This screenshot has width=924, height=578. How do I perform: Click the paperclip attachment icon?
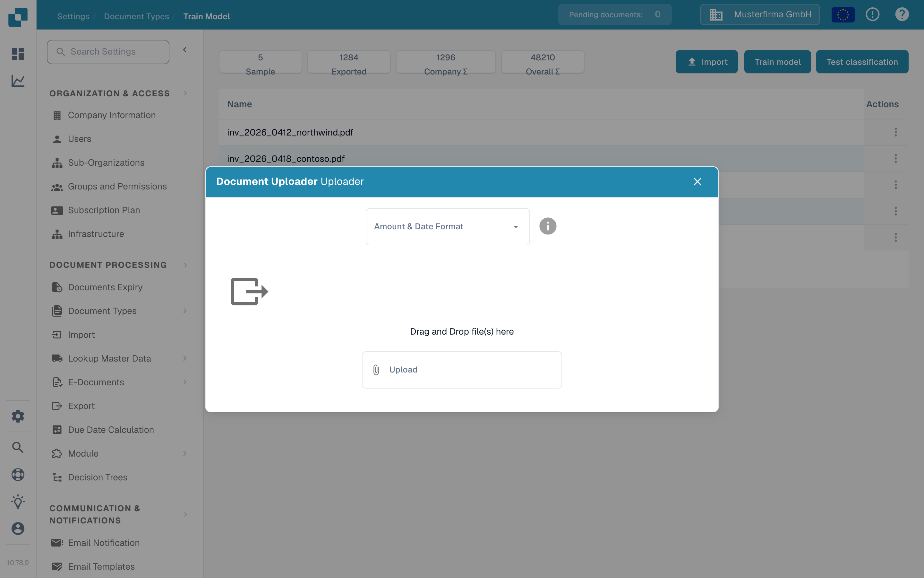(x=376, y=370)
